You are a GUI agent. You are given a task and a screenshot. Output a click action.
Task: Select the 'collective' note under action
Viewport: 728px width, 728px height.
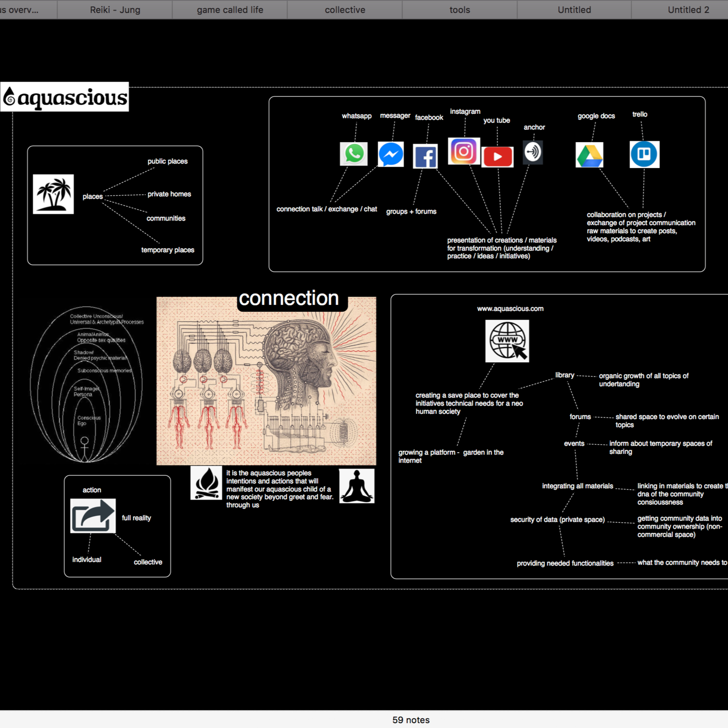(148, 562)
